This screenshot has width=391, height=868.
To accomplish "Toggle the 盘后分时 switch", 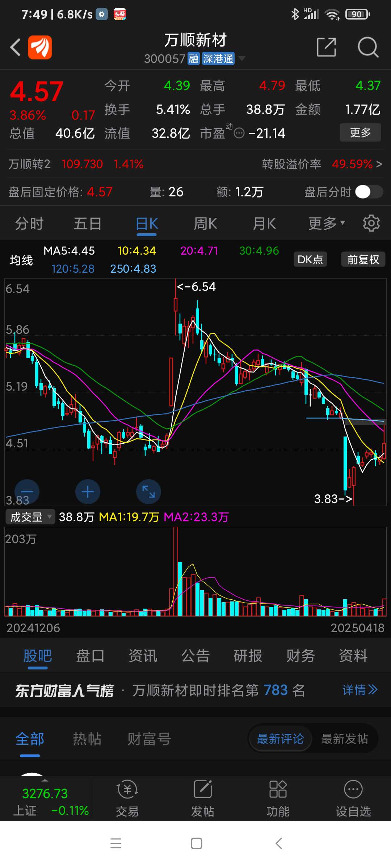I will [x=369, y=192].
